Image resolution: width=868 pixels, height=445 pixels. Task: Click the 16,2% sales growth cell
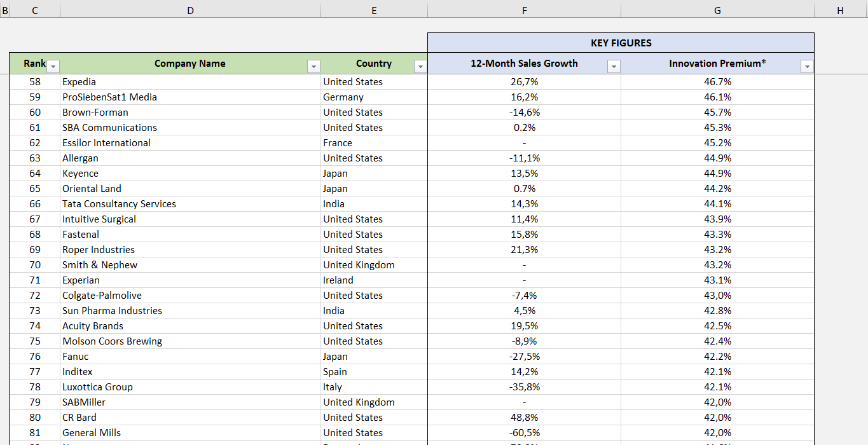pyautogui.click(x=525, y=97)
